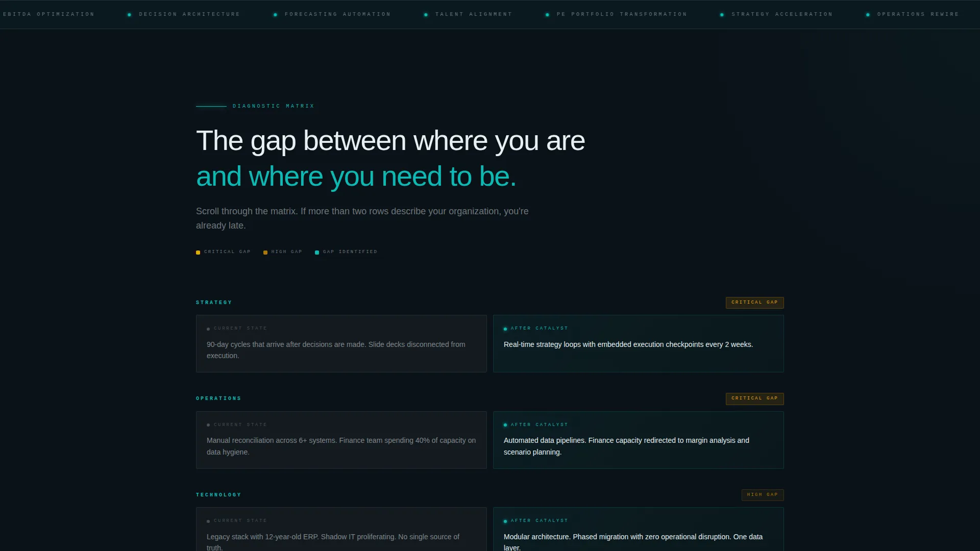Click the teal Gap Identified legend swatch
This screenshot has height=551, width=980.
(317, 253)
